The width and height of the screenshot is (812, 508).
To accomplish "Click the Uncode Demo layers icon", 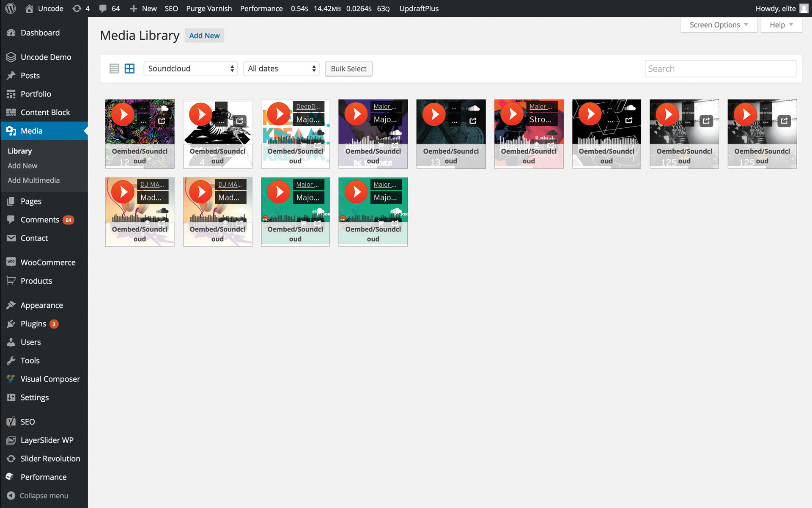I will pos(11,57).
